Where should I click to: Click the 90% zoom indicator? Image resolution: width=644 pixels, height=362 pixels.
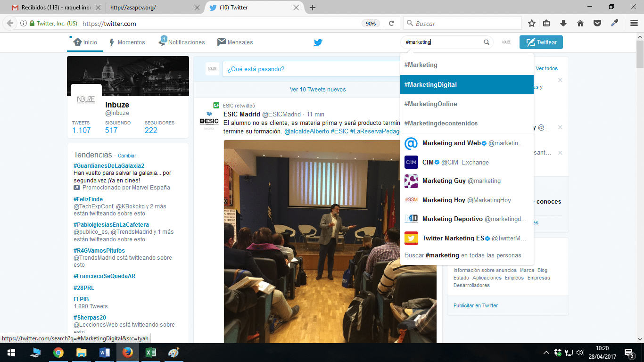(x=371, y=24)
